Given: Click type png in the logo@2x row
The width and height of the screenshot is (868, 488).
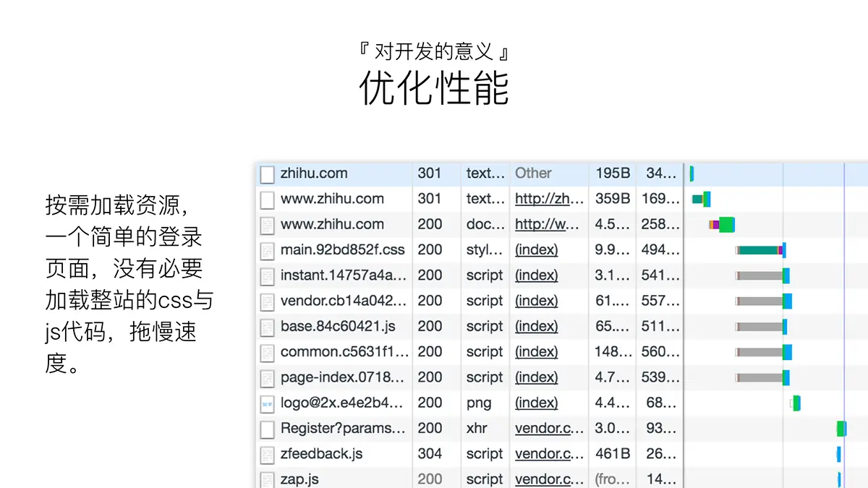Looking at the screenshot, I should coord(479,403).
